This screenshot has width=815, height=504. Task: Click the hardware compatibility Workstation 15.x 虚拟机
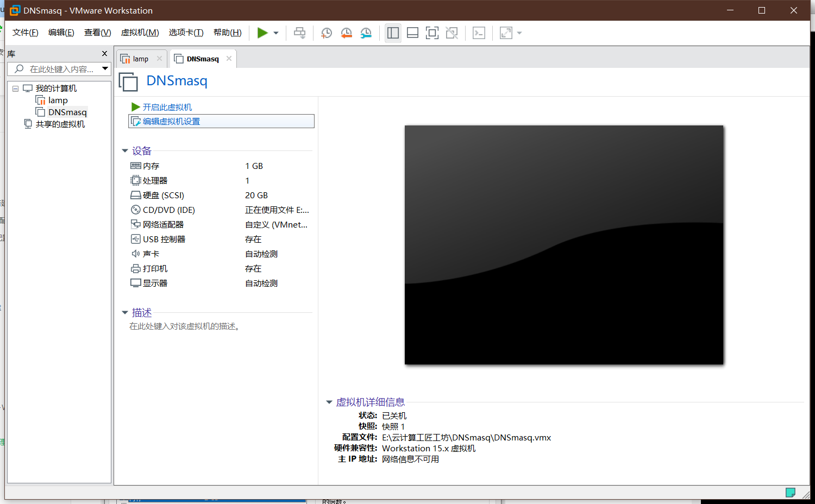(x=429, y=448)
